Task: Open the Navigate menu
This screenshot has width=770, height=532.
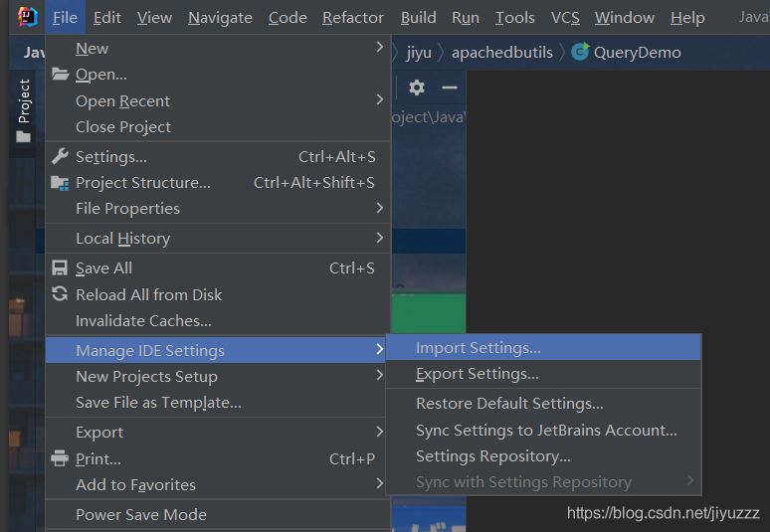Action: tap(220, 18)
